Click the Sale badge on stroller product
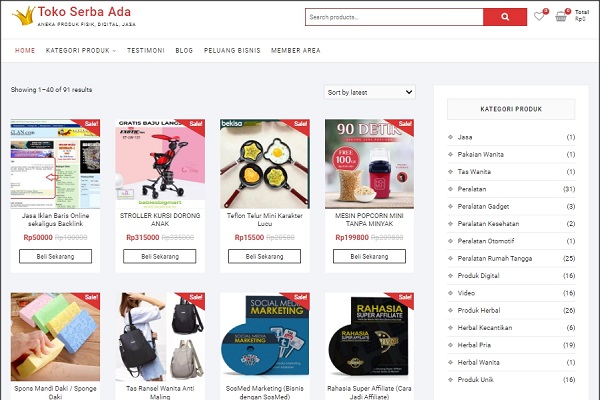Image resolution: width=600 pixels, height=400 pixels. [195, 124]
